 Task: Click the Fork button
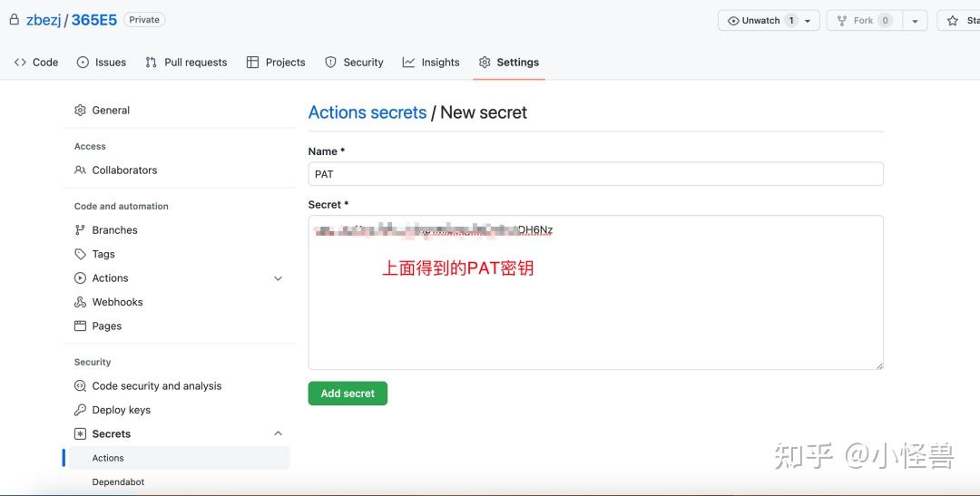[865, 21]
